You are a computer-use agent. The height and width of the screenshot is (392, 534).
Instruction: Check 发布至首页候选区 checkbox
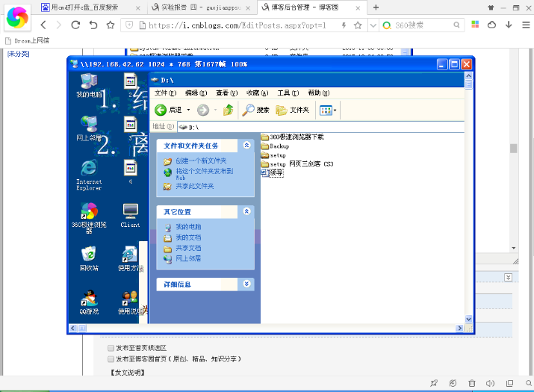(111, 348)
